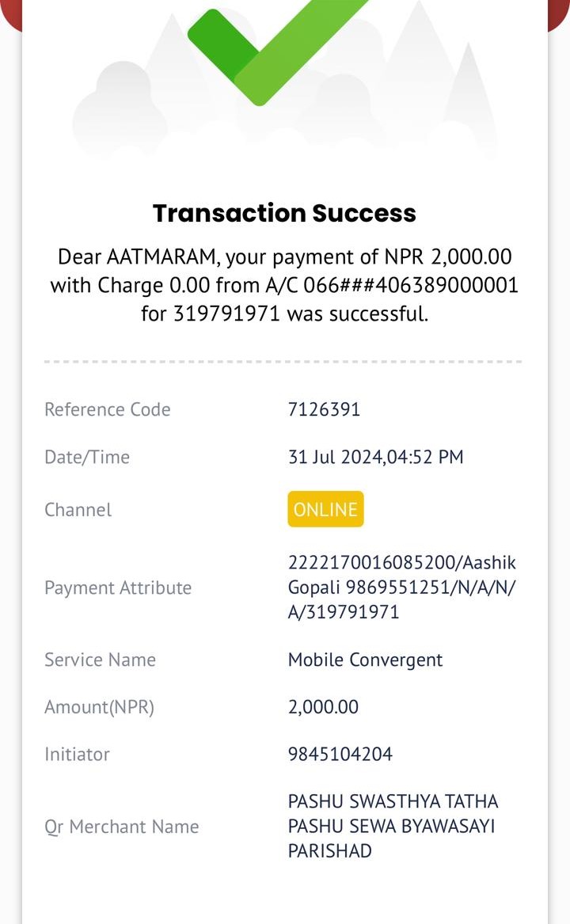This screenshot has width=570, height=924.
Task: Tap the dashed divider line below the message
Action: coord(283,361)
